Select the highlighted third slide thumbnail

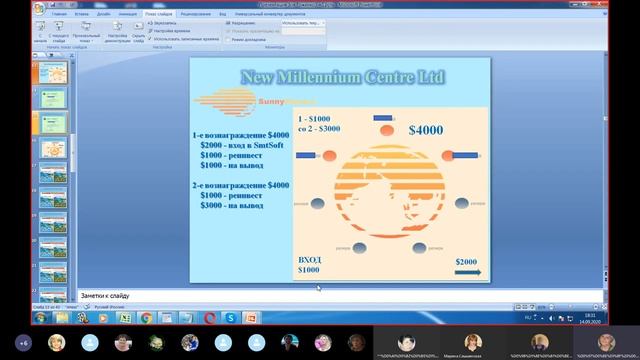pos(53,123)
